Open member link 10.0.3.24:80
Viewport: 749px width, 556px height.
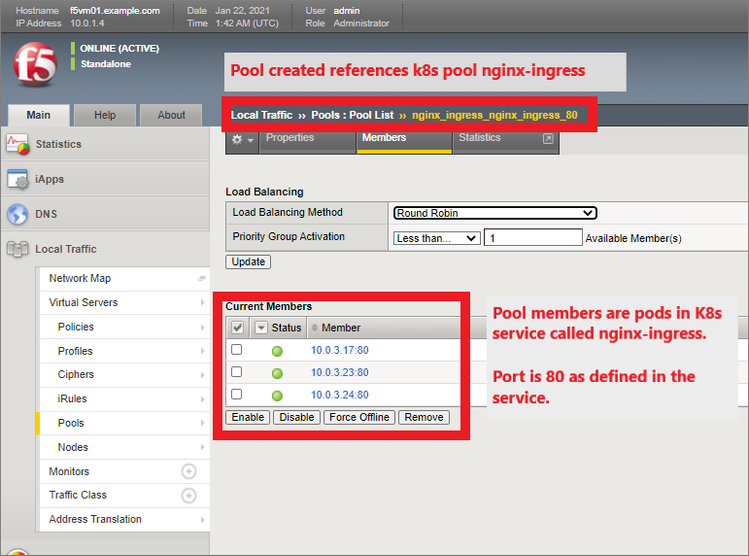(340, 395)
